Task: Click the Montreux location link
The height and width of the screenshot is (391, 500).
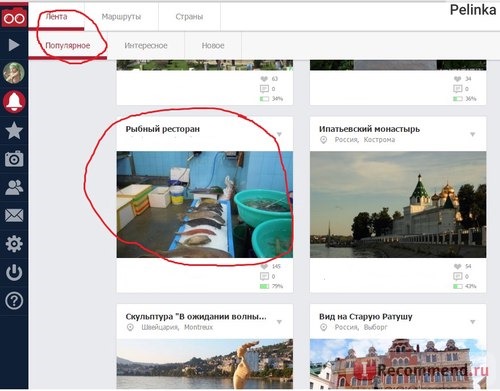Action: (198, 327)
